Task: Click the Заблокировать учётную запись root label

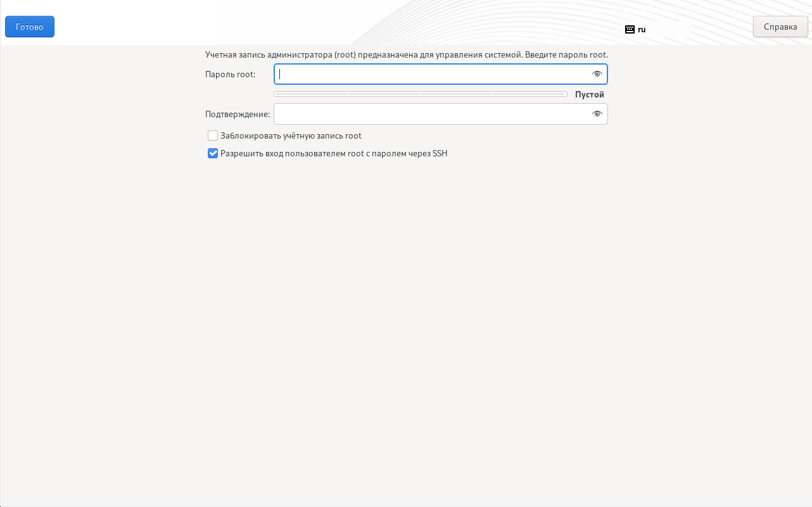Action: point(291,135)
